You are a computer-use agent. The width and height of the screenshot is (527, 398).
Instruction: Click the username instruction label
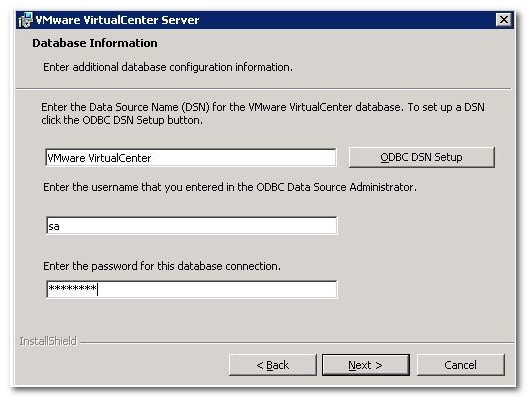click(230, 187)
